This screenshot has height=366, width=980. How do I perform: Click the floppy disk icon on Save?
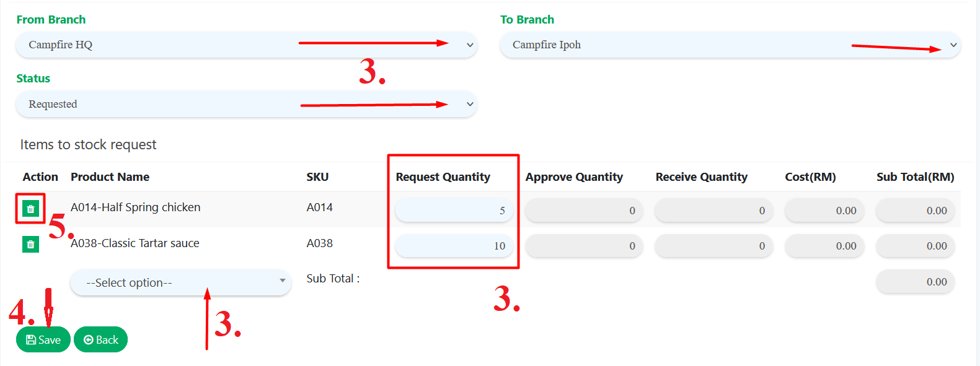pos(31,339)
